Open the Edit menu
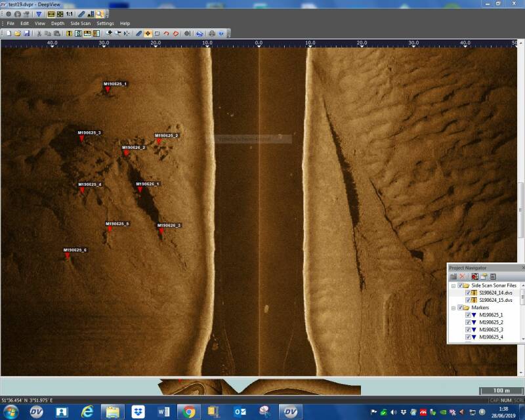The width and height of the screenshot is (525, 420). tap(24, 24)
